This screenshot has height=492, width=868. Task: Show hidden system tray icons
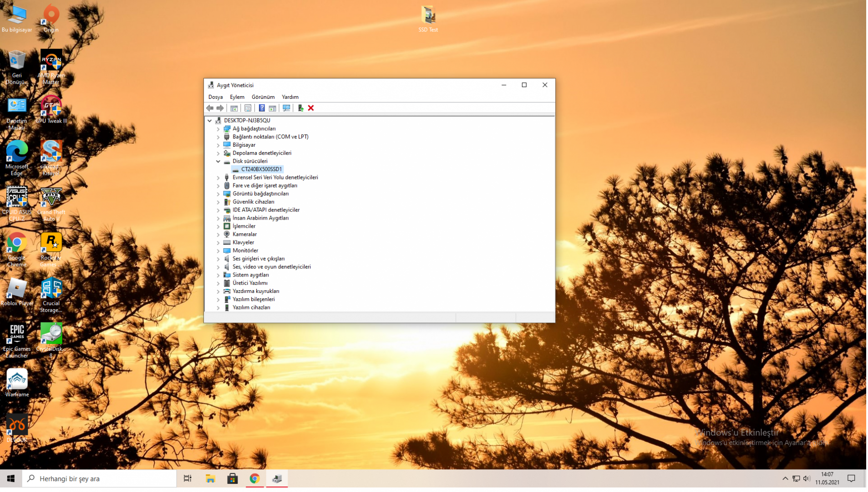pos(786,479)
